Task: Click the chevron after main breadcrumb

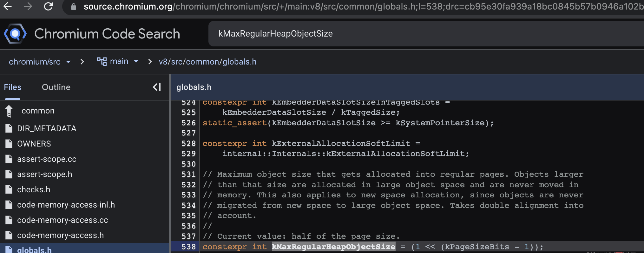Action: coord(150,62)
